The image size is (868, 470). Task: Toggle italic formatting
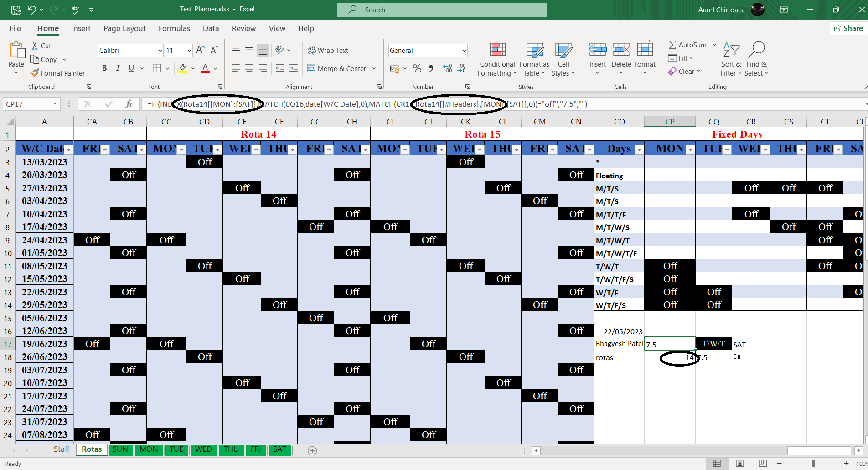coord(118,68)
